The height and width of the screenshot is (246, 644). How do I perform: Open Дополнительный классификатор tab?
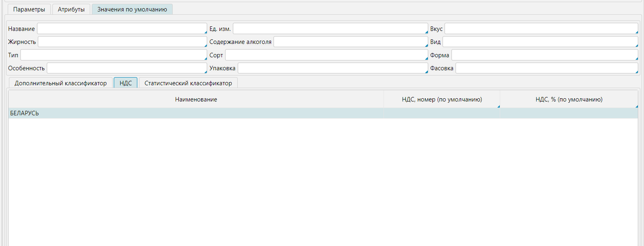[x=60, y=83]
